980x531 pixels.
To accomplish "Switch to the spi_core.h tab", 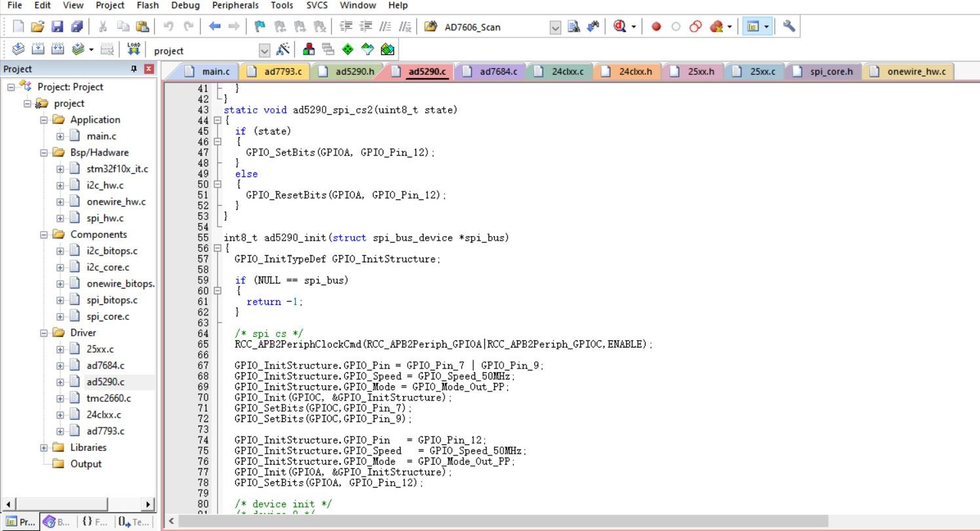I will tap(823, 71).
